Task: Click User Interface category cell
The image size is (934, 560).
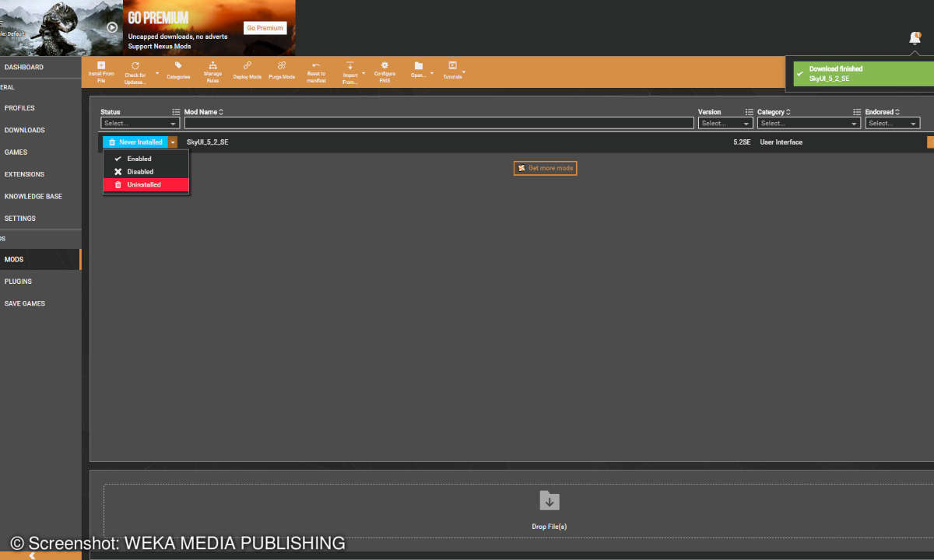Action: coord(781,142)
